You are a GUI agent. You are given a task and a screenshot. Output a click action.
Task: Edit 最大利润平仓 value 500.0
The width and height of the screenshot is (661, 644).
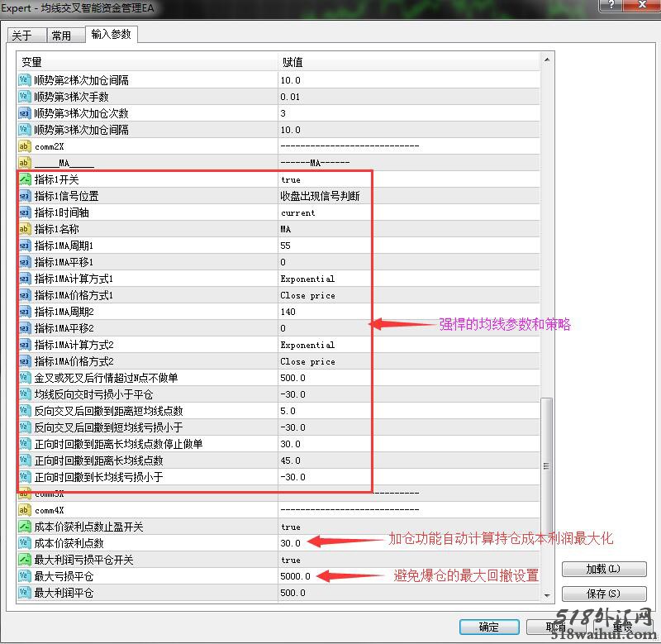[293, 593]
